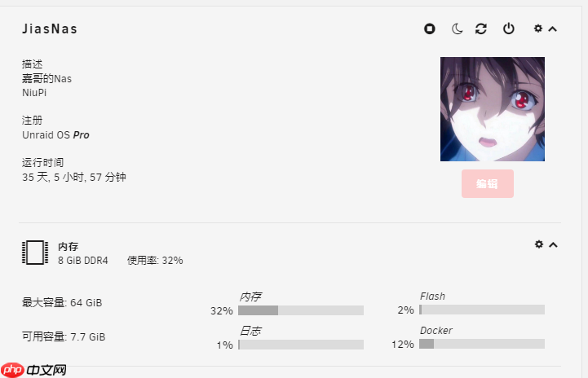Open the JiasNas panel gear settings

(x=537, y=29)
